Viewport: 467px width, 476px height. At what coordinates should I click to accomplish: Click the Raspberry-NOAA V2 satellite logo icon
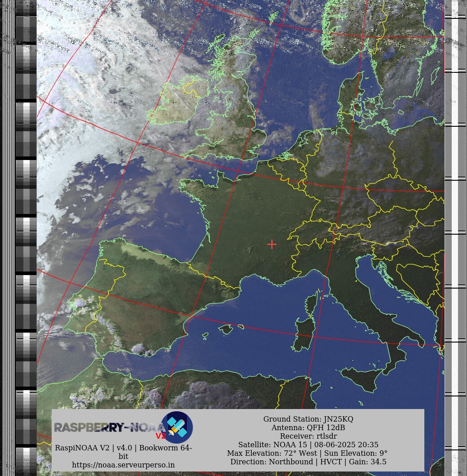(177, 427)
